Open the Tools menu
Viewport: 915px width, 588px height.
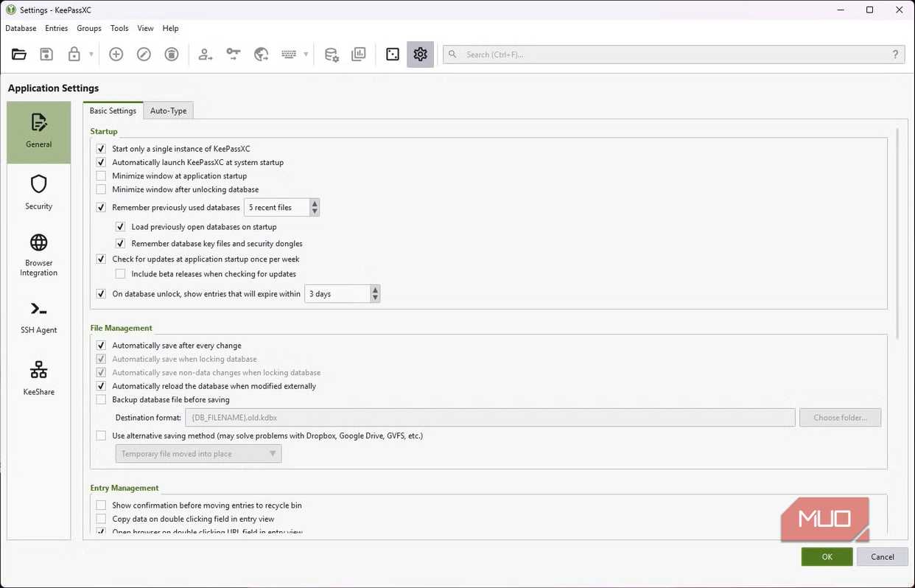[119, 28]
